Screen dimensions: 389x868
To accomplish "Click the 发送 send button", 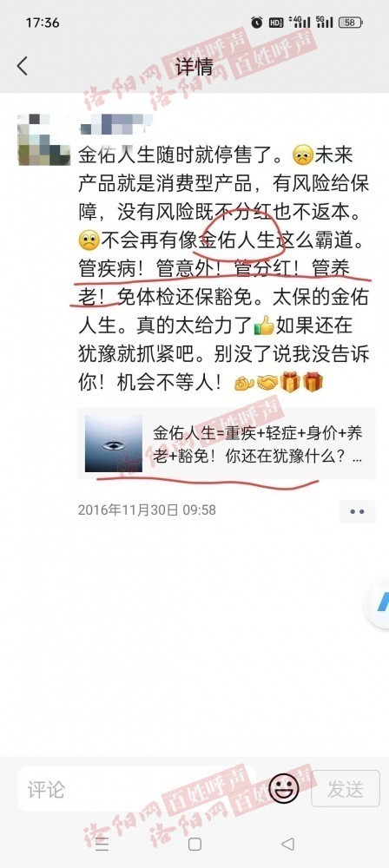I will (346, 790).
